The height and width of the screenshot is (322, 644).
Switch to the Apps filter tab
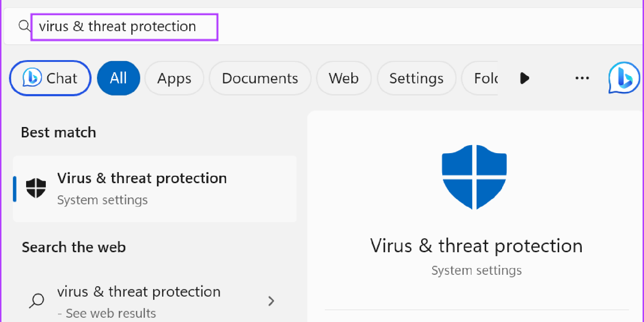pos(174,78)
